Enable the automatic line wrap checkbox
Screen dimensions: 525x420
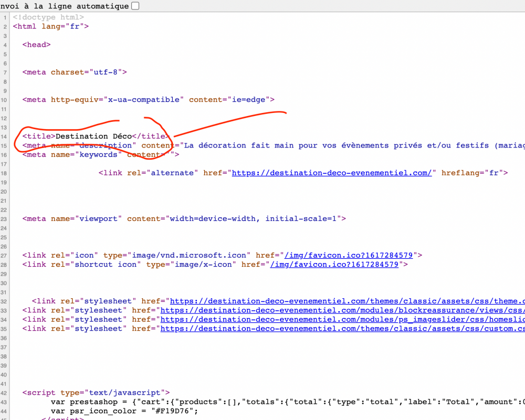135,6
